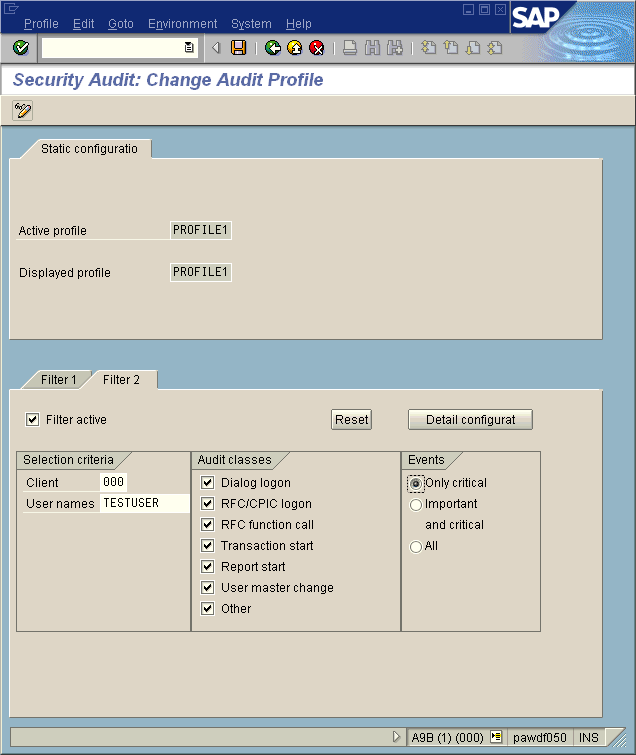The width and height of the screenshot is (636, 755).
Task: Click the Display/Change pencil icon
Action: click(x=23, y=111)
